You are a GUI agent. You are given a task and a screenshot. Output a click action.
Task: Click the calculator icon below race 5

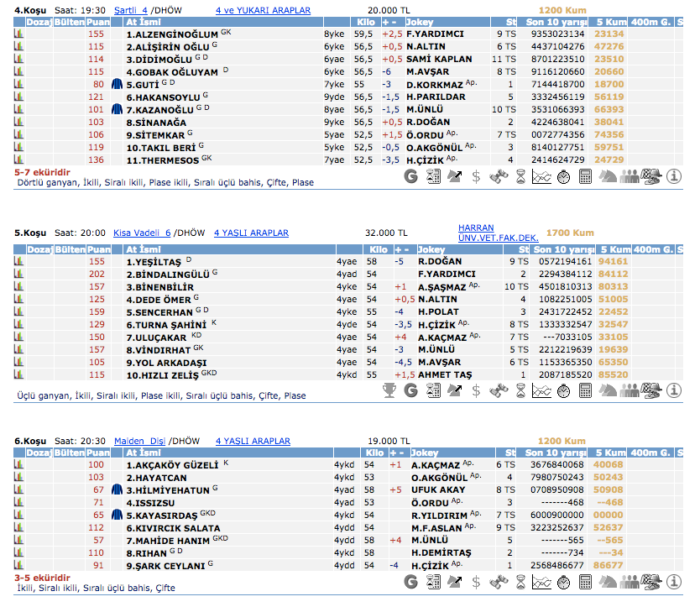click(x=586, y=390)
